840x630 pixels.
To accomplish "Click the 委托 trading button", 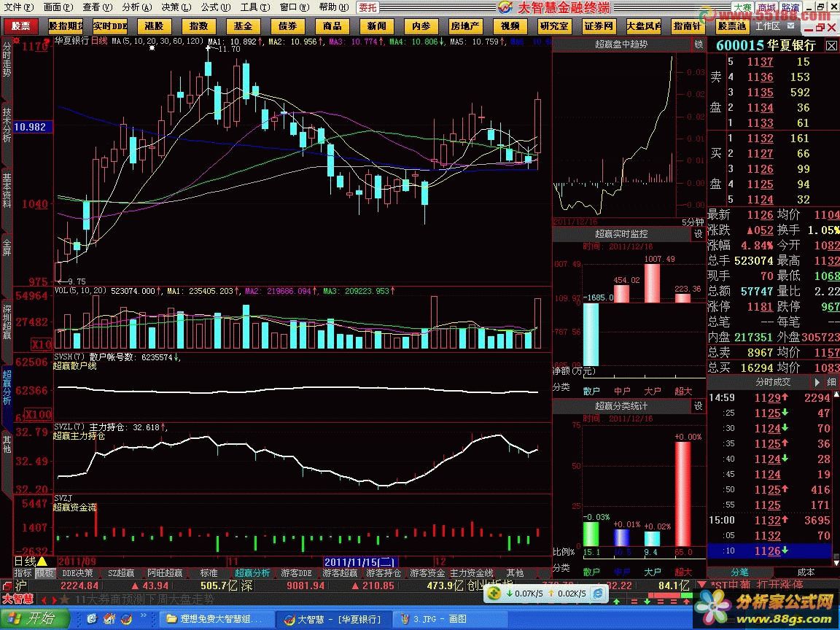I will click(367, 7).
